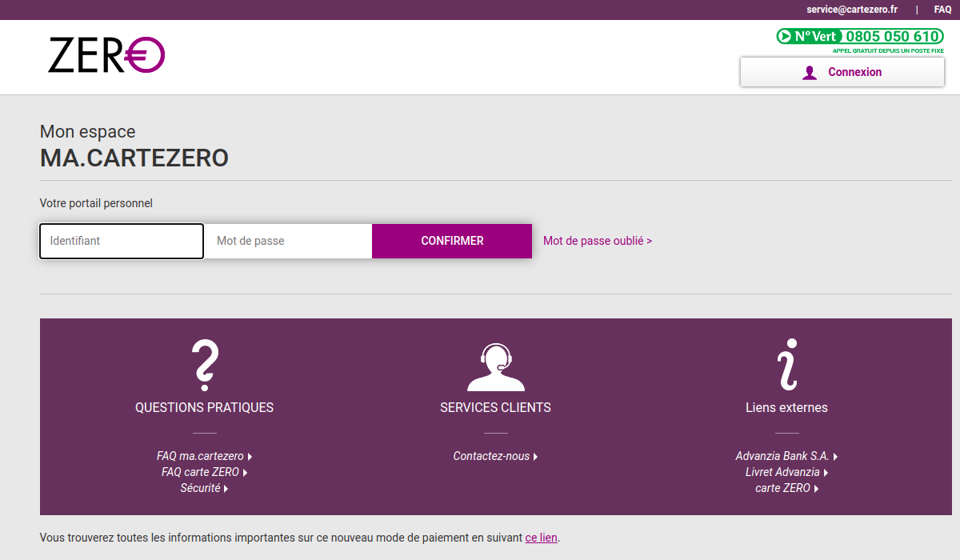Visit the Advanzia Bank S.A. link
Screen dimensions: 960x560
pyautogui.click(x=781, y=455)
